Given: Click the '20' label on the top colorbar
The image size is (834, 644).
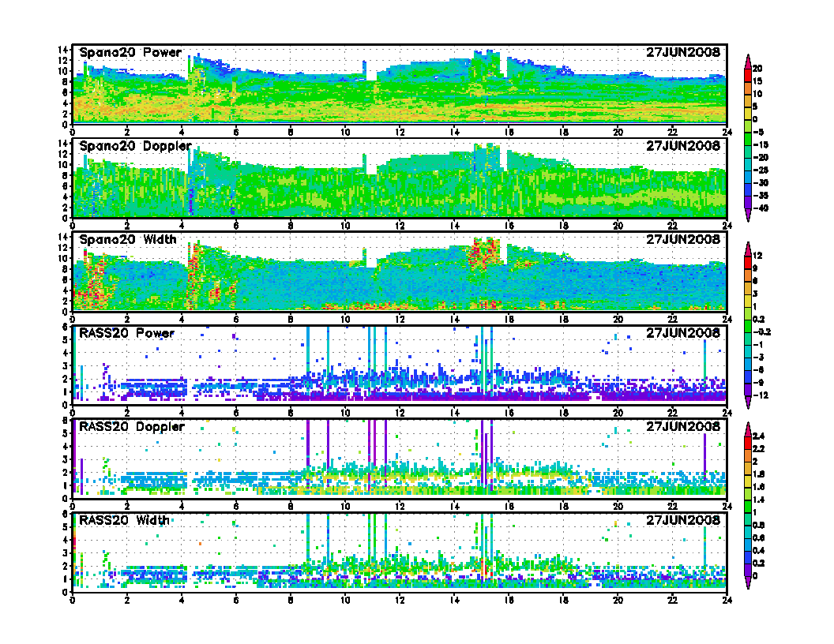Looking at the screenshot, I should (757, 69).
